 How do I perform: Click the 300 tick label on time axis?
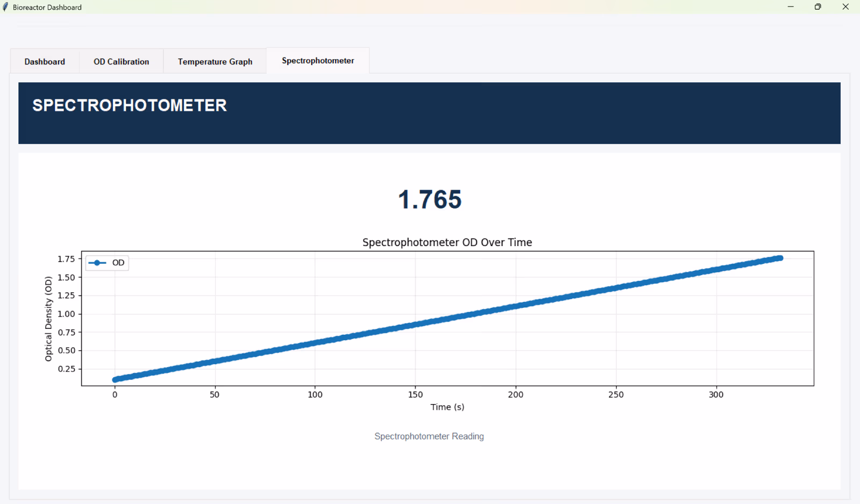coord(716,394)
